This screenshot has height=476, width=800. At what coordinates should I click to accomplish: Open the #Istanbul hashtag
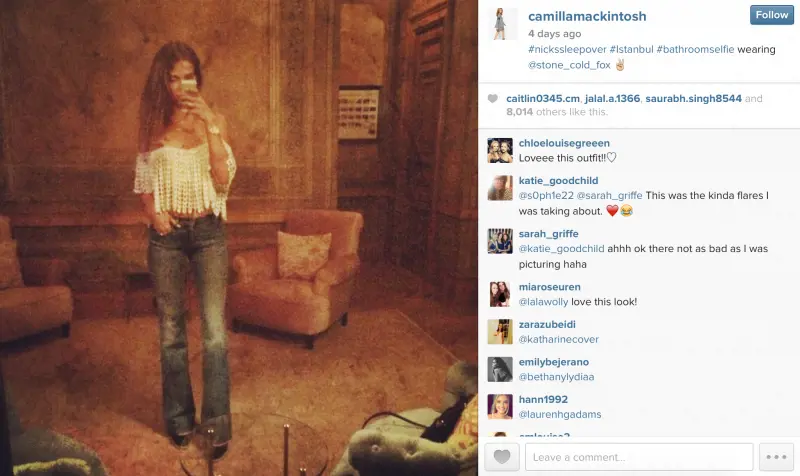tap(631, 49)
